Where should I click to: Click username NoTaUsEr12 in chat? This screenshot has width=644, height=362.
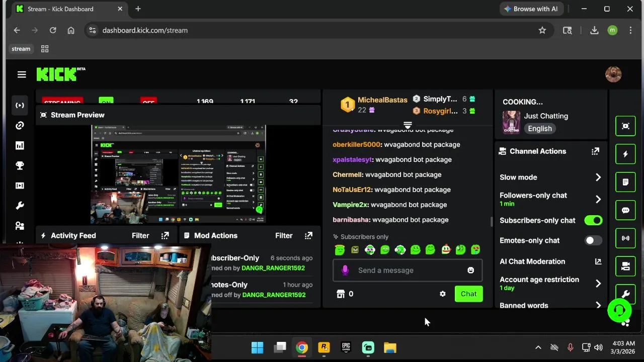pyautogui.click(x=352, y=190)
